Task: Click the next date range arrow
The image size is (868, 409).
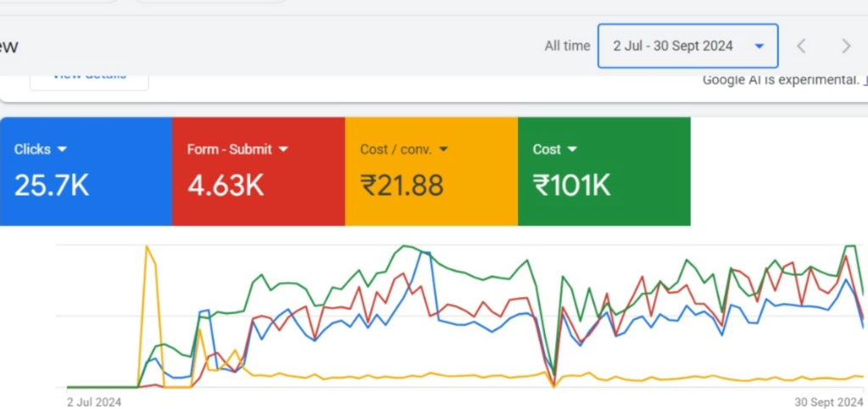Action: point(845,46)
